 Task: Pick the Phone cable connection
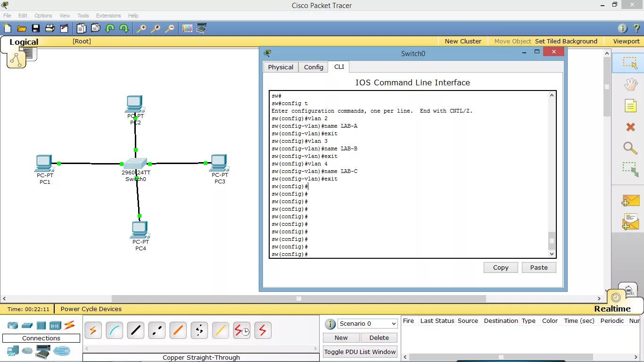199,330
